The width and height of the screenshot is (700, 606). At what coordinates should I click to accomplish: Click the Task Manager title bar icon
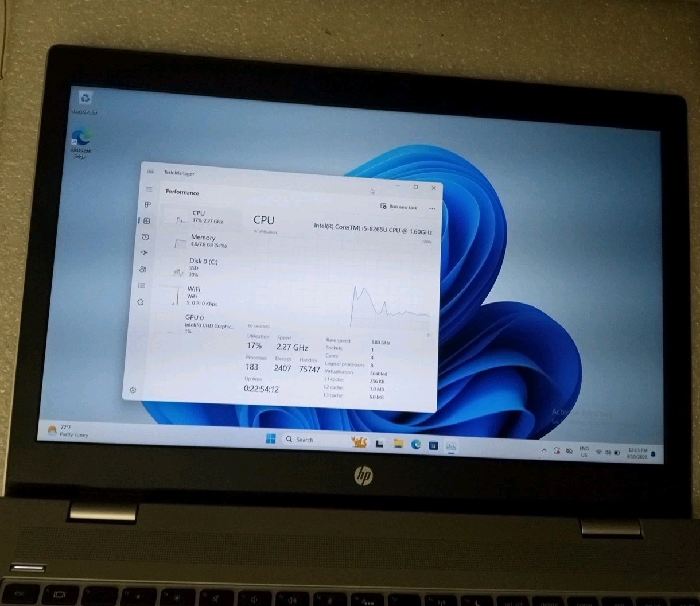tap(150, 171)
